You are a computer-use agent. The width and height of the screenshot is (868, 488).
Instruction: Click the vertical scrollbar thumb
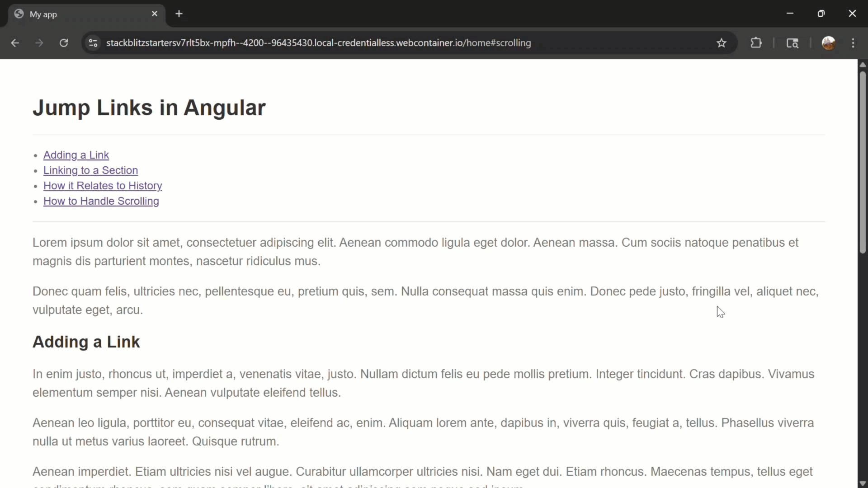(863, 162)
